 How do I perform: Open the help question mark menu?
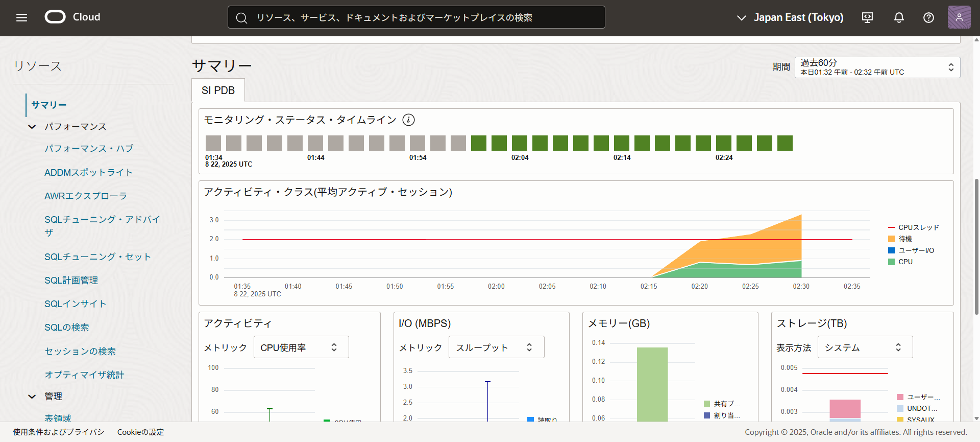(928, 17)
